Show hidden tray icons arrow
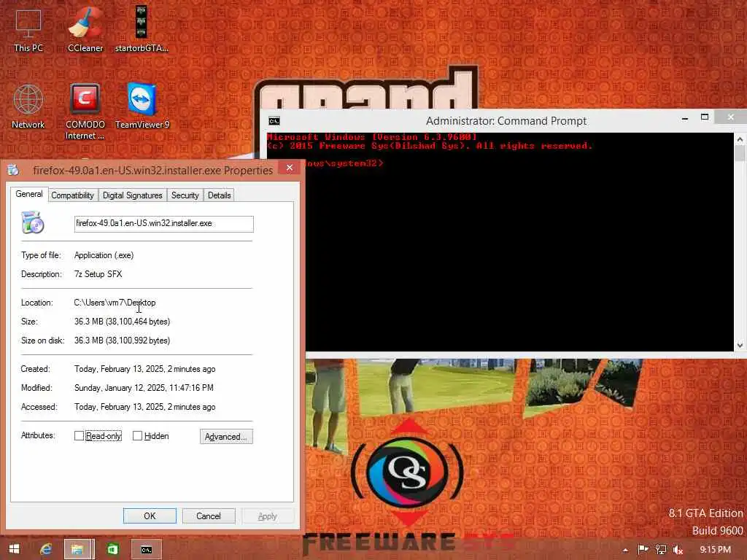 pyautogui.click(x=625, y=550)
